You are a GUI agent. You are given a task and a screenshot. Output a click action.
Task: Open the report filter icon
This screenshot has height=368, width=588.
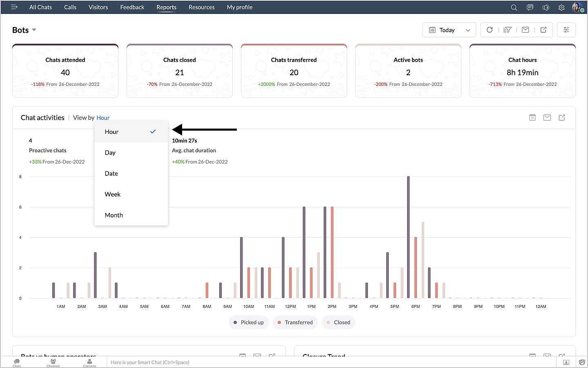(507, 30)
